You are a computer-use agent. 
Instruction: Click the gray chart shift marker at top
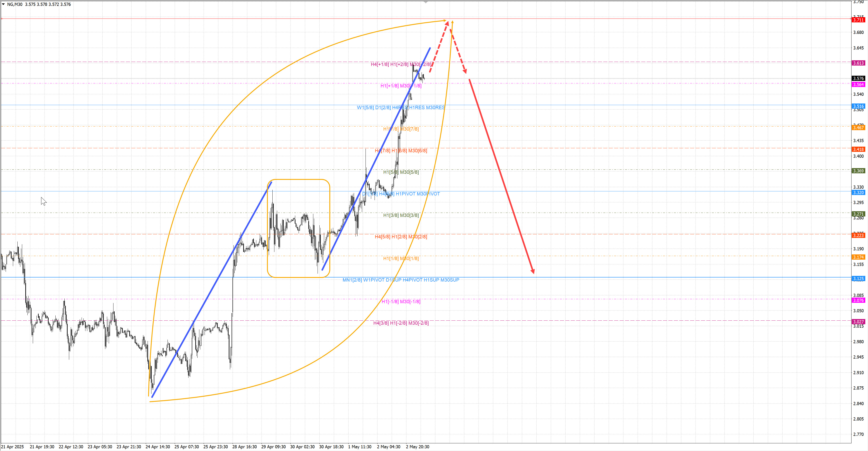pos(426,2)
